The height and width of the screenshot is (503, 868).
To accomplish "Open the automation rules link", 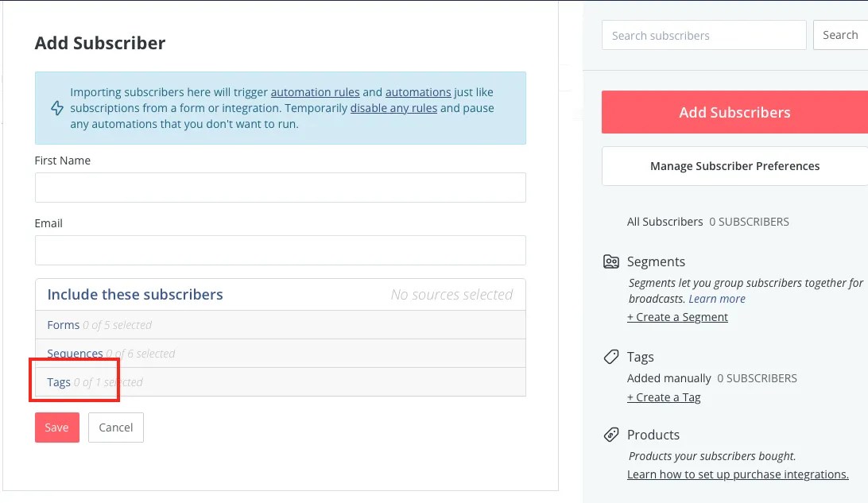I will (x=316, y=91).
